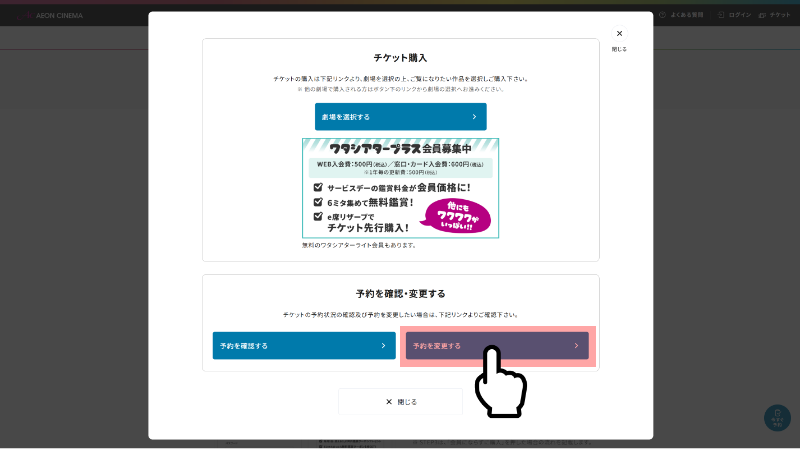Click the ticket icon beside チケット
Image resolution: width=800 pixels, height=449 pixels.
762,15
